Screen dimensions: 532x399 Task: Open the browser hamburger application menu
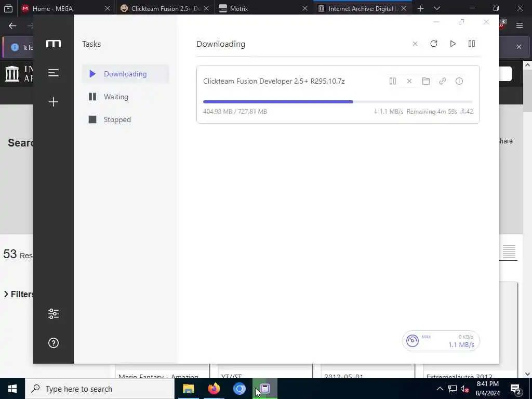[x=519, y=26]
